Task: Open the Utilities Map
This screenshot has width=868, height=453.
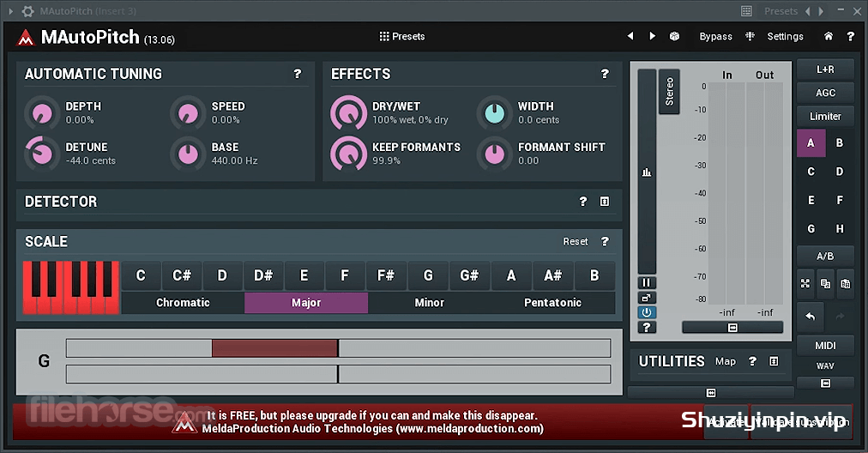Action: pyautogui.click(x=725, y=361)
